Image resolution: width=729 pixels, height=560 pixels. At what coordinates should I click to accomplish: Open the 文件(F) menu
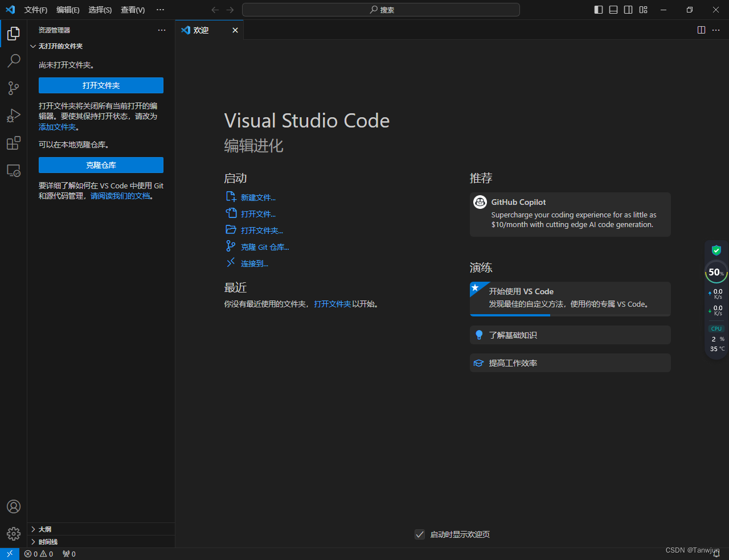[x=36, y=10]
